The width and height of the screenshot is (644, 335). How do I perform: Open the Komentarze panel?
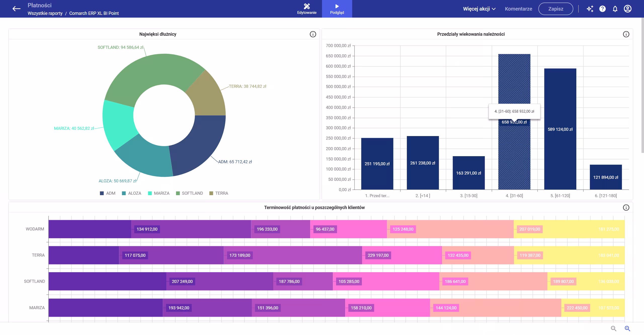(x=518, y=9)
